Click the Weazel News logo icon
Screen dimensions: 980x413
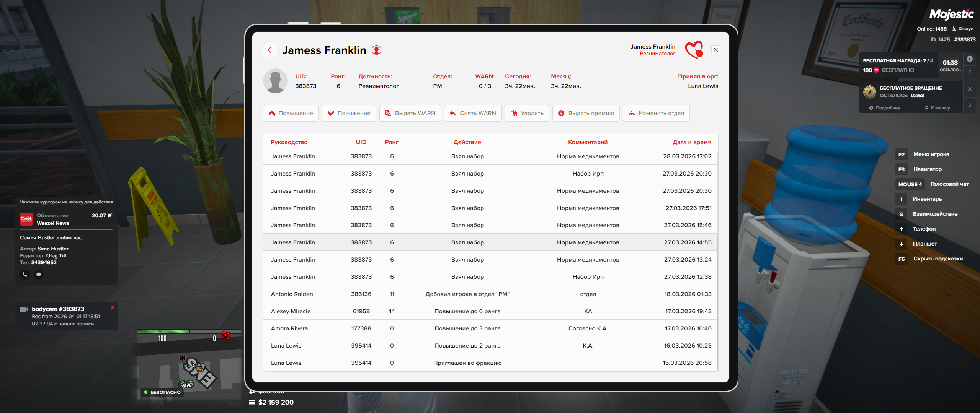26,219
